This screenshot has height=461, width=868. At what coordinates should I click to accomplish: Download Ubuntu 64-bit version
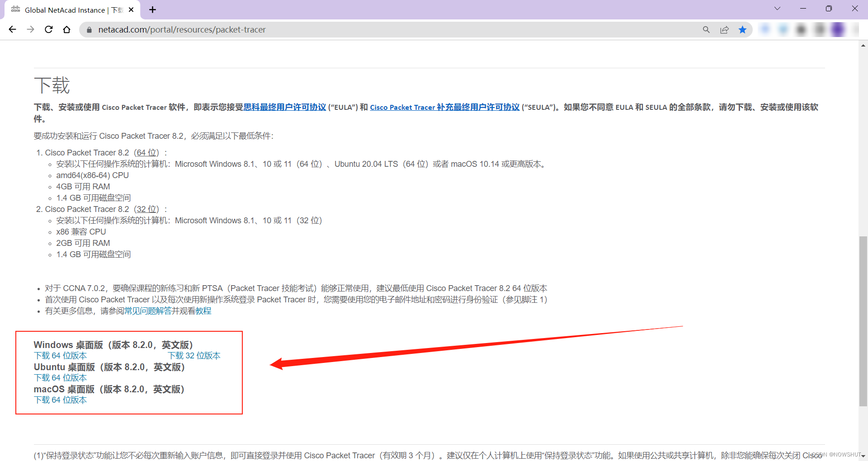[60, 378]
